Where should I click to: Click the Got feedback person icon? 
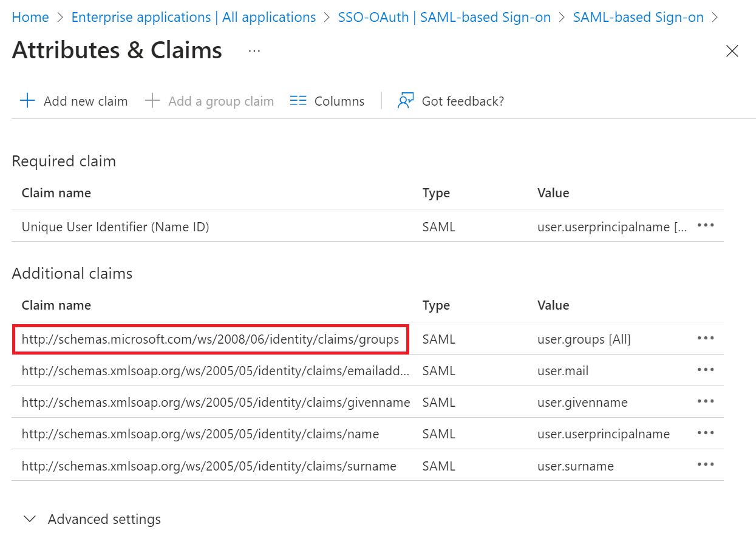point(406,101)
